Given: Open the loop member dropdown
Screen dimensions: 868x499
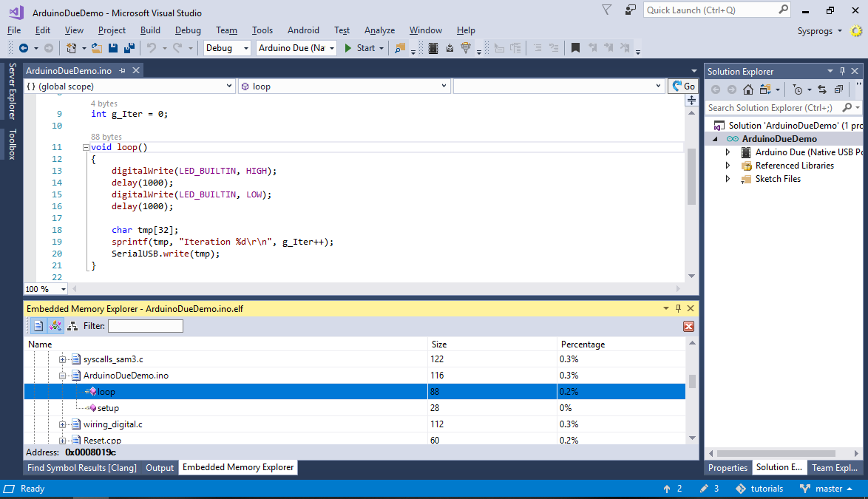Looking at the screenshot, I should pyautogui.click(x=343, y=86).
